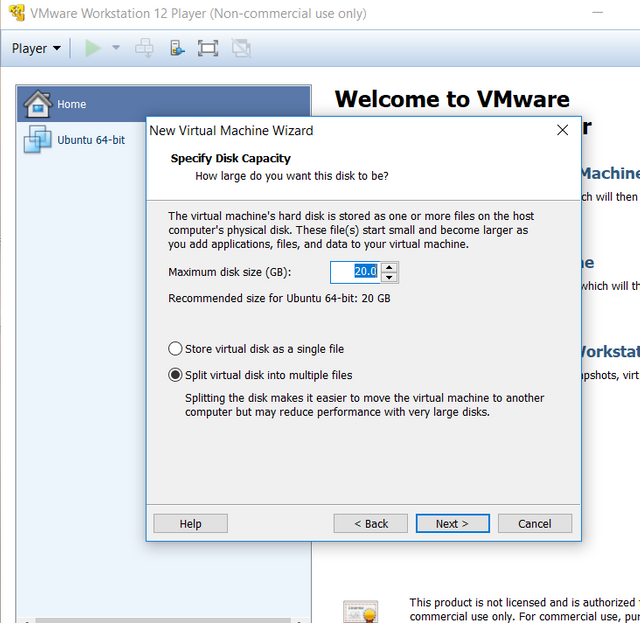The image size is (640, 623).
Task: Click the 'Specify Disk Capacity' heading
Action: coord(231,158)
